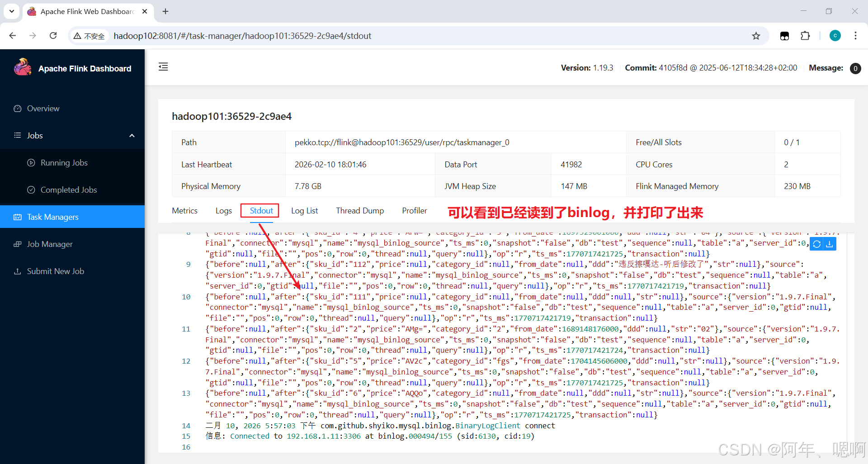Click line number 14 in the stdout log
Image resolution: width=868 pixels, height=464 pixels.
tap(186, 426)
